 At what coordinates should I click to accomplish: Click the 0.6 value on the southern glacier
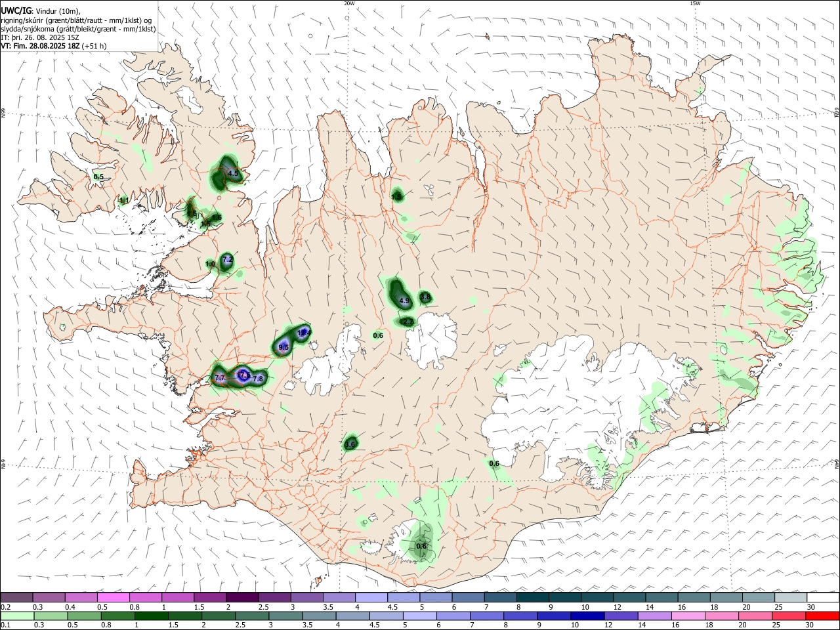(421, 546)
